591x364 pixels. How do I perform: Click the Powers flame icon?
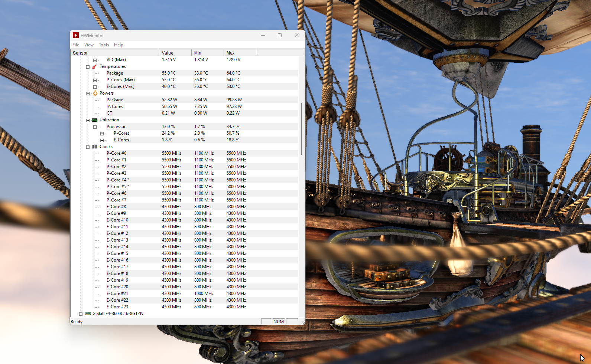(95, 93)
